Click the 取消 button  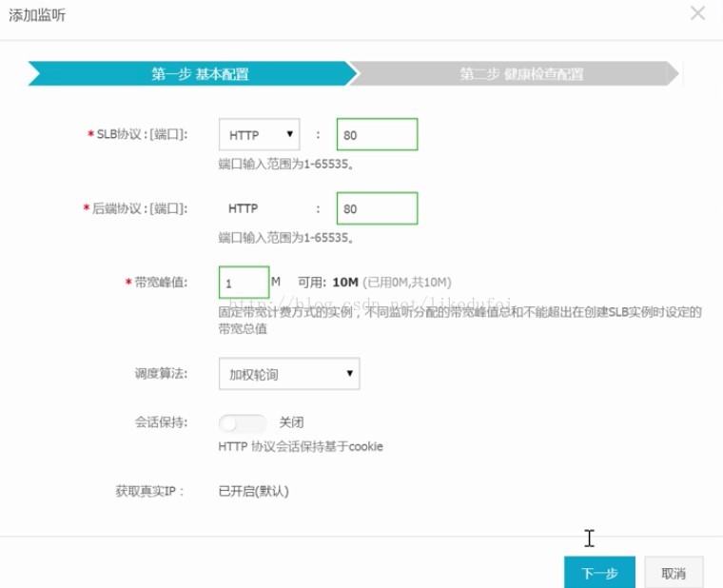coord(674,573)
